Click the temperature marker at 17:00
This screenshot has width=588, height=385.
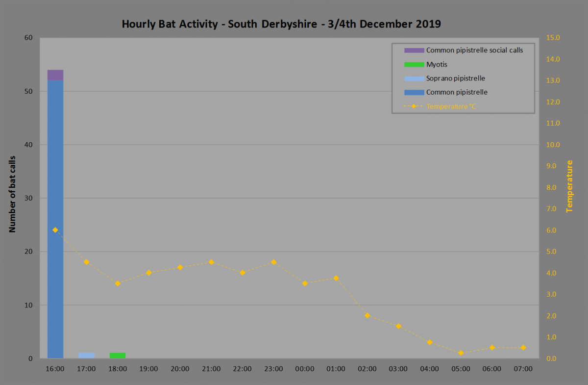click(x=87, y=262)
